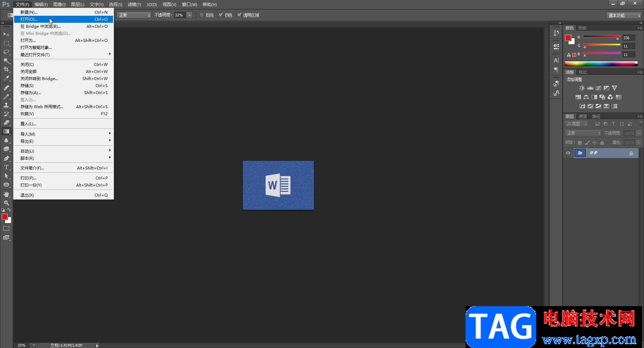The height and width of the screenshot is (348, 644).
Task: Select the Path Selection tool
Action: click(6, 176)
